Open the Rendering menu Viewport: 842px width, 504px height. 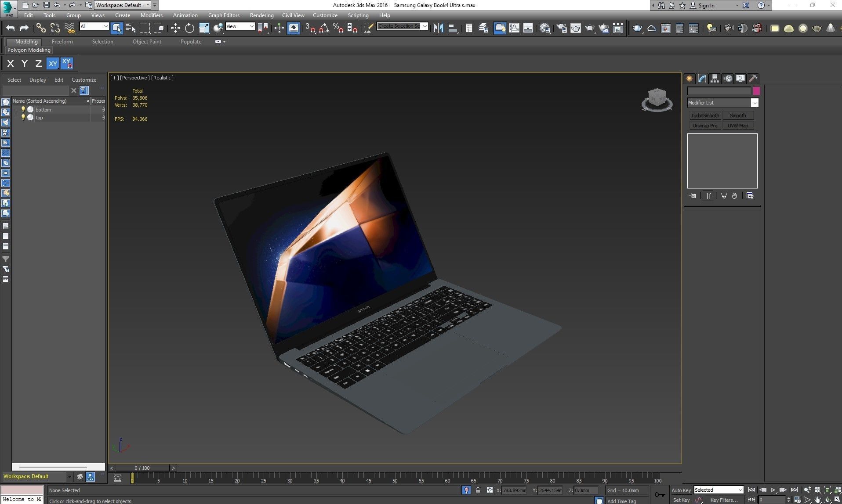point(261,15)
